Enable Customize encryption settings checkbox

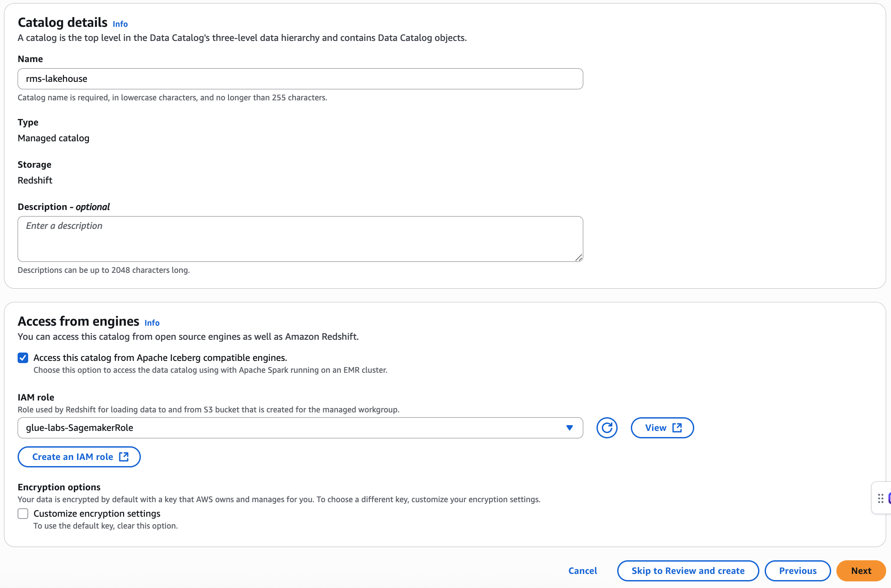click(23, 514)
